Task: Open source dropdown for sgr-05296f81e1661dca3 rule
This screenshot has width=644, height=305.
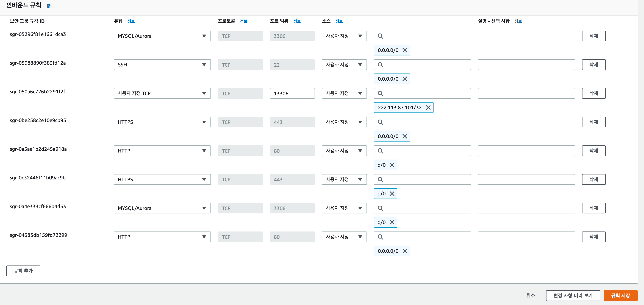Action: pos(344,36)
